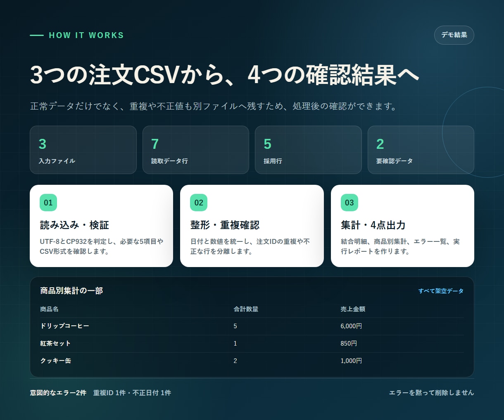
Task: Click the 読み込み・検証 step title
Action: tap(74, 225)
